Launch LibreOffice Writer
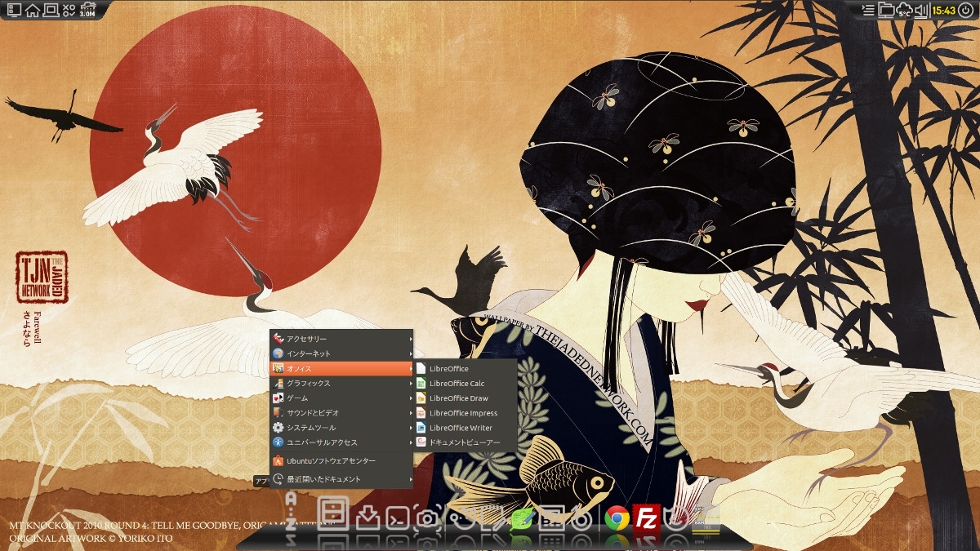The width and height of the screenshot is (980, 551). tap(466, 428)
